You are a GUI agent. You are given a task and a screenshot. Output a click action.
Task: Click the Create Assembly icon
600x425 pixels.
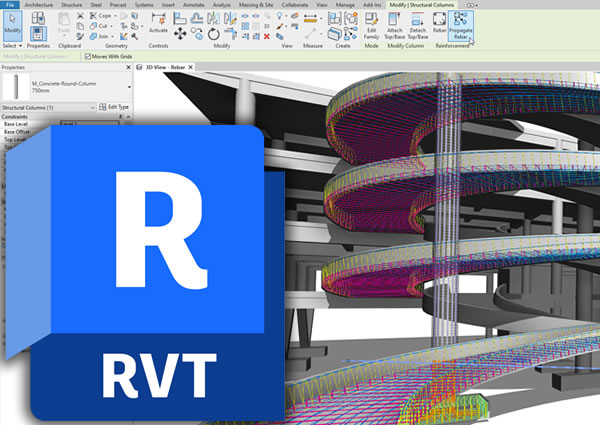334,18
